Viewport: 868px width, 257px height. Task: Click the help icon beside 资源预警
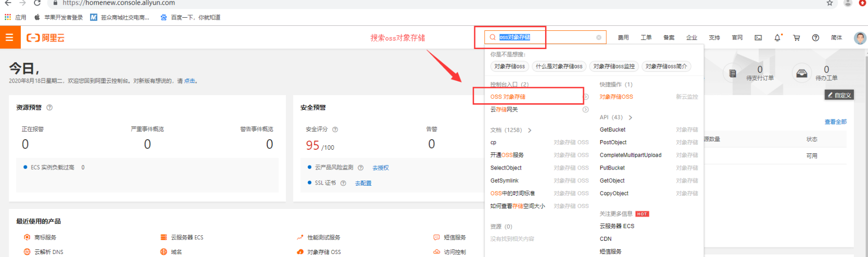coord(50,108)
